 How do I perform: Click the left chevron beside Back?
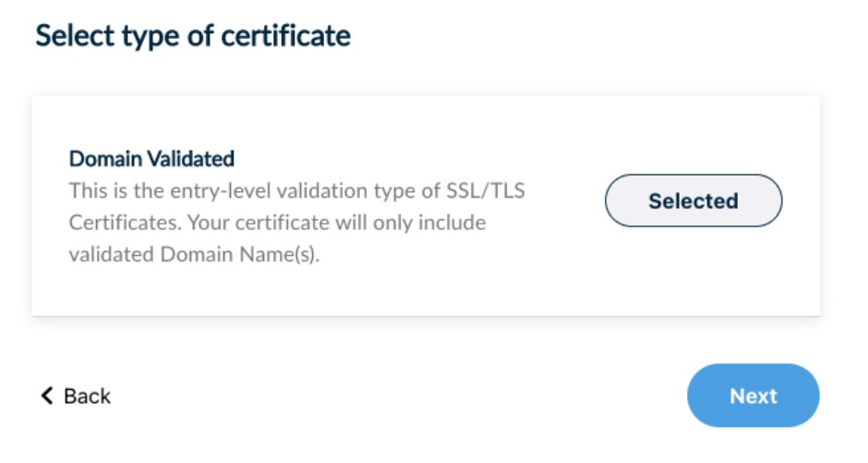point(47,396)
